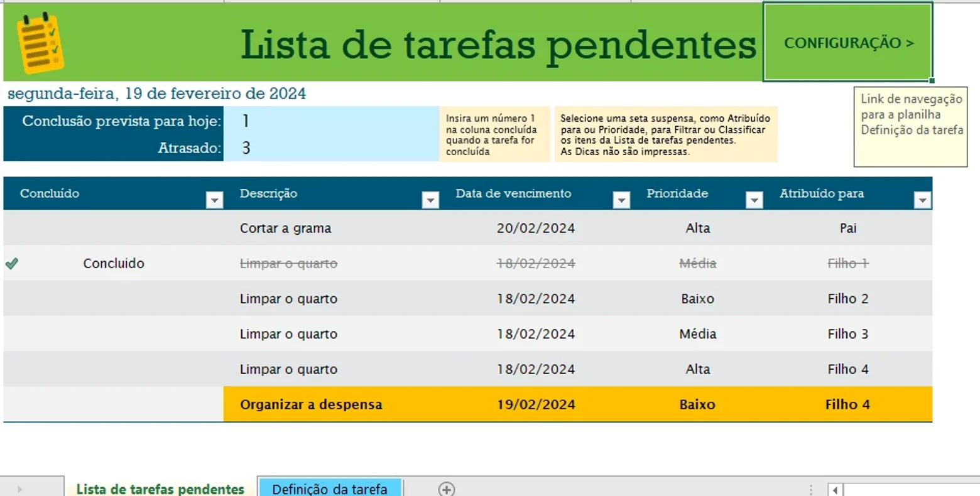Select the Cortar a grama description cell
This screenshot has width=980, height=496.
[x=332, y=228]
